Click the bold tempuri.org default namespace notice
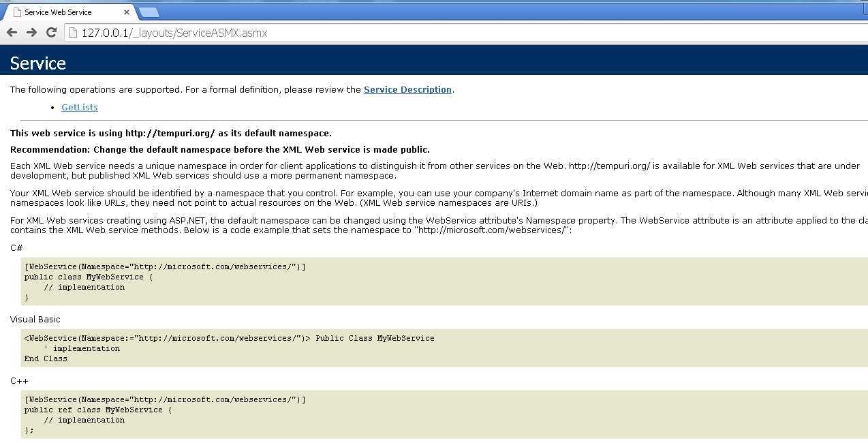The image size is (868, 443). click(170, 133)
